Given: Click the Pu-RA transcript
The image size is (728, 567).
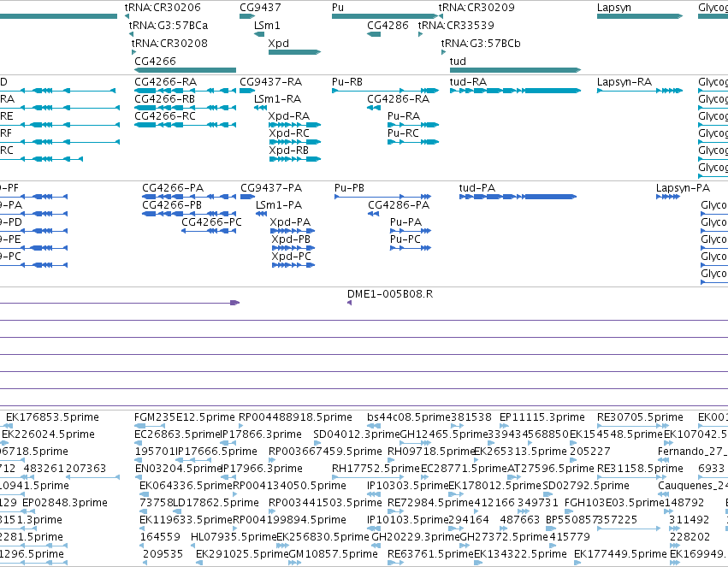Looking at the screenshot, I should pyautogui.click(x=413, y=125).
